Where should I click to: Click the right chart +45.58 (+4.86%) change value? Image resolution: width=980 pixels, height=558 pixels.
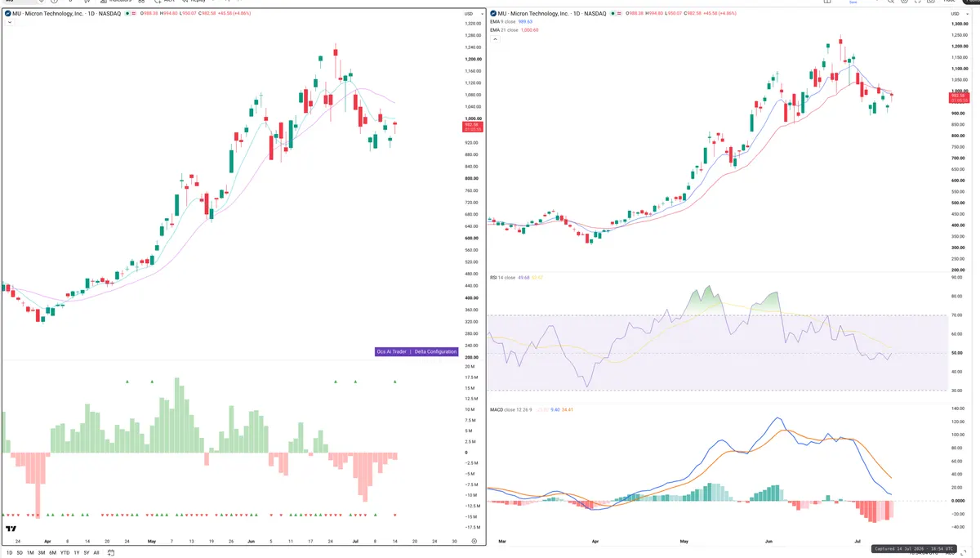pyautogui.click(x=720, y=14)
